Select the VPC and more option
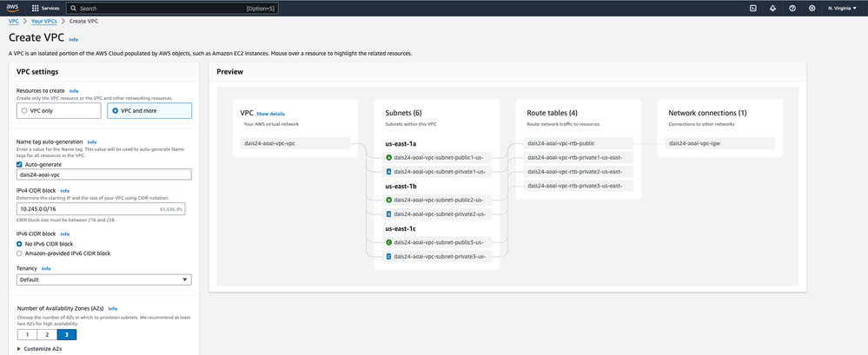This screenshot has width=868, height=355. [149, 110]
